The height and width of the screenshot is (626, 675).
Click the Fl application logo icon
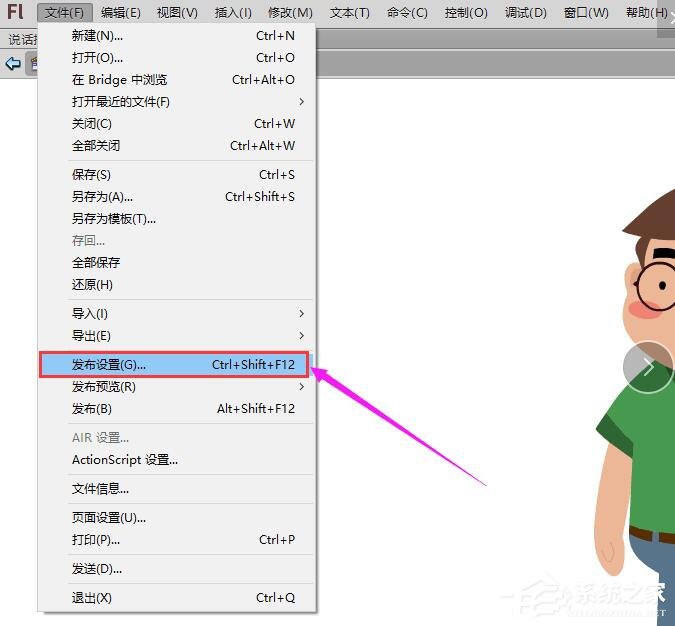tap(15, 12)
